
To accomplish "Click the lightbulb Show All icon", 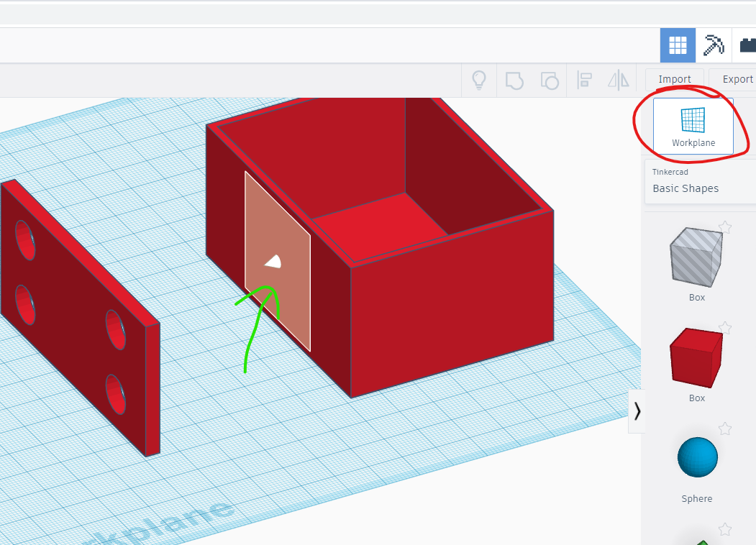I will point(479,81).
